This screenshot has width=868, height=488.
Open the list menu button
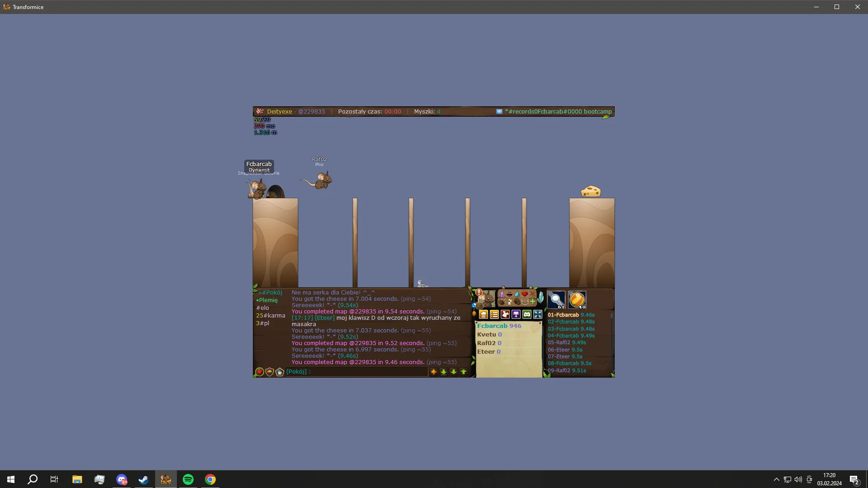pos(494,314)
